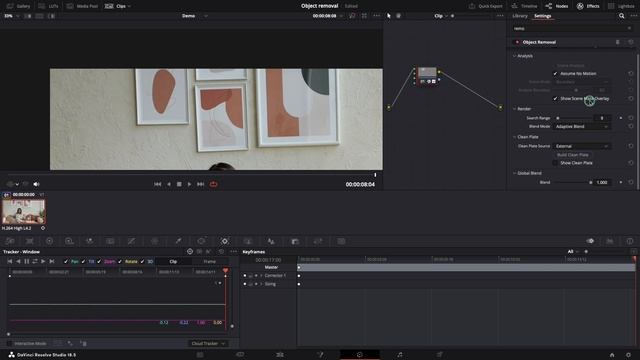Toggle Zoom tracking checkbox

99,262
